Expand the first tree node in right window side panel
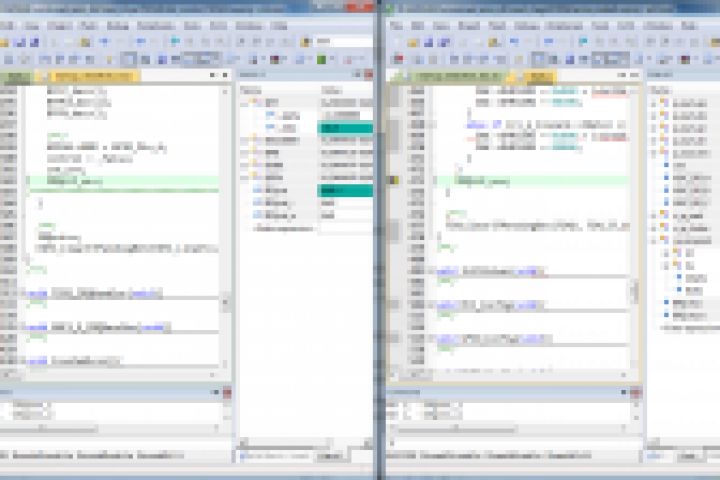This screenshot has height=480, width=720. [x=653, y=103]
